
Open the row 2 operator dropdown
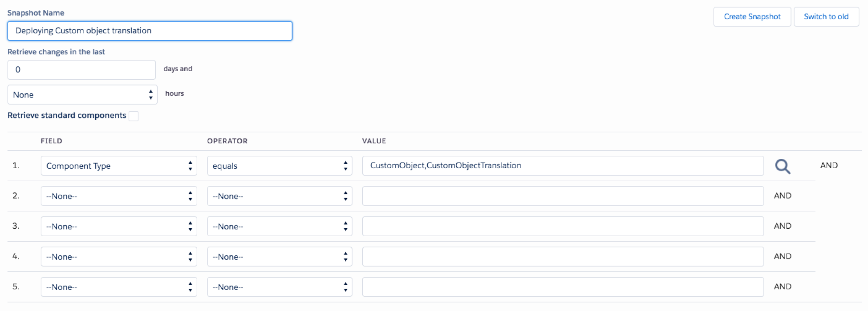279,196
